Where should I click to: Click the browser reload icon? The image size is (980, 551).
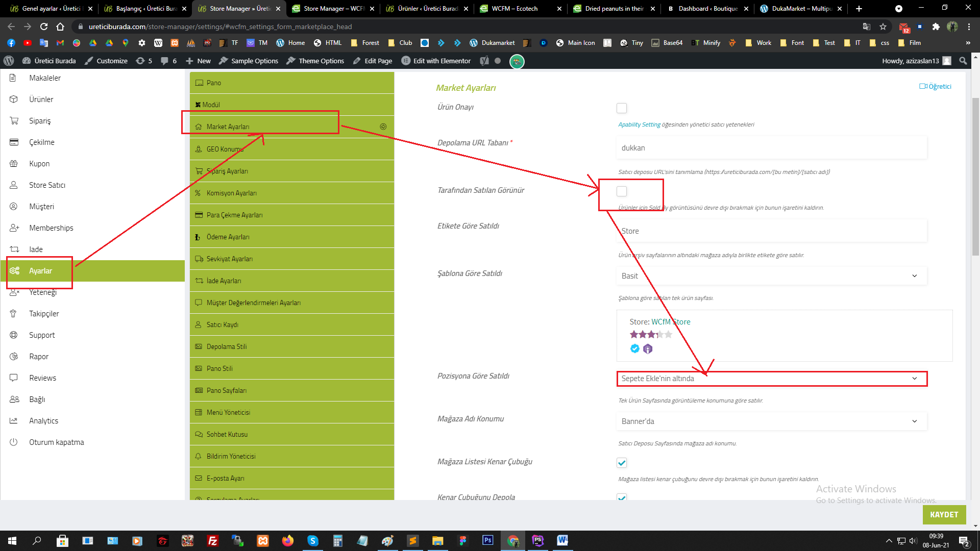click(x=44, y=27)
